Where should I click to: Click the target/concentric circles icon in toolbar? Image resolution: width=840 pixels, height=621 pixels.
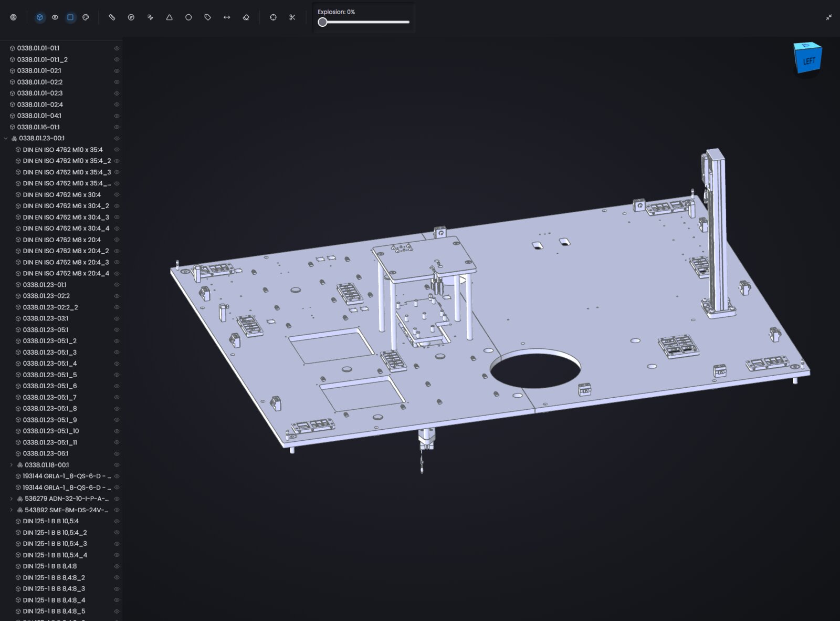[x=14, y=17]
